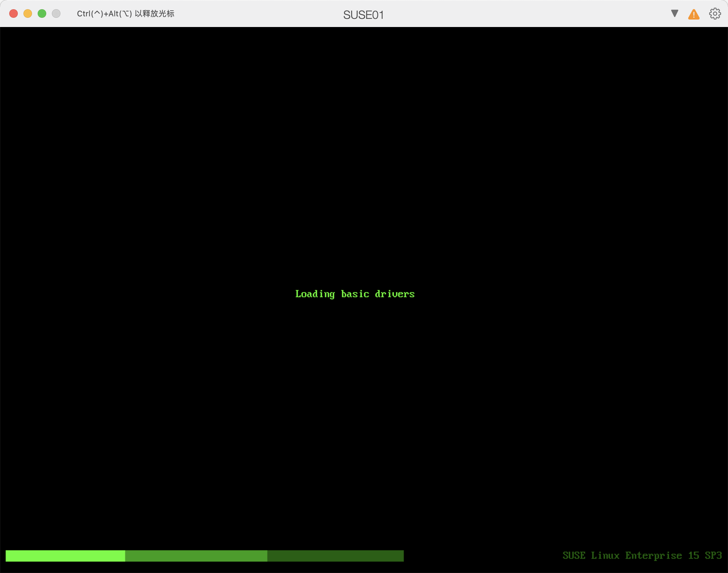Click the SUSE01 window title
The height and width of the screenshot is (573, 728).
363,15
